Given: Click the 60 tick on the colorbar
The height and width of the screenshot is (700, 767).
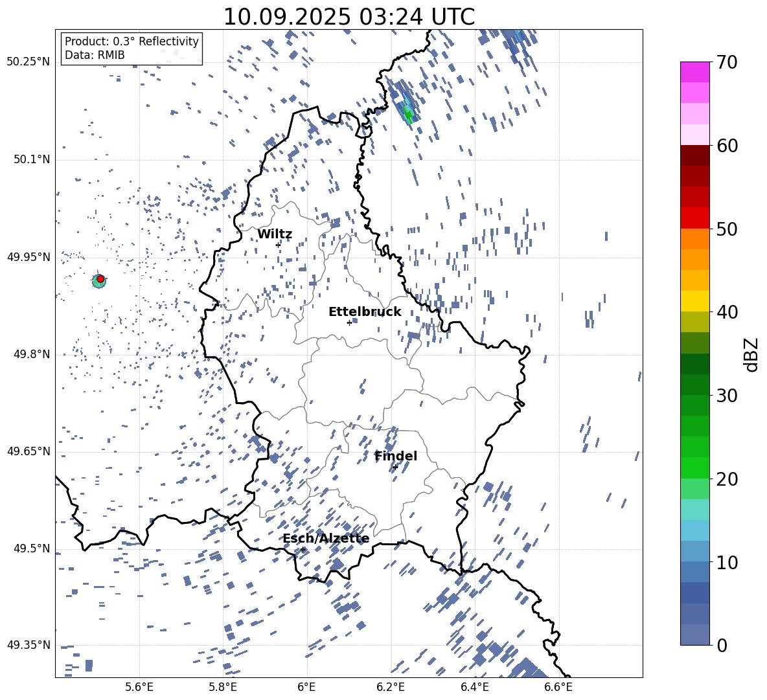Looking at the screenshot, I should (727, 146).
